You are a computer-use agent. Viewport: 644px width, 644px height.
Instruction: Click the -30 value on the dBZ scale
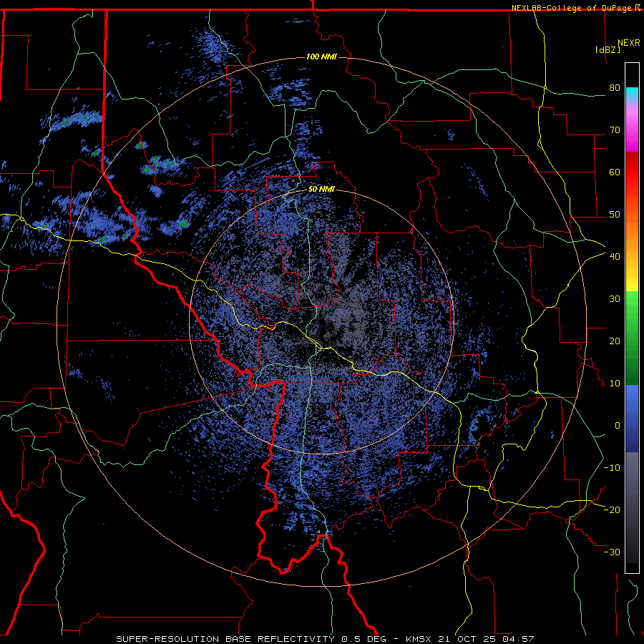(612, 552)
